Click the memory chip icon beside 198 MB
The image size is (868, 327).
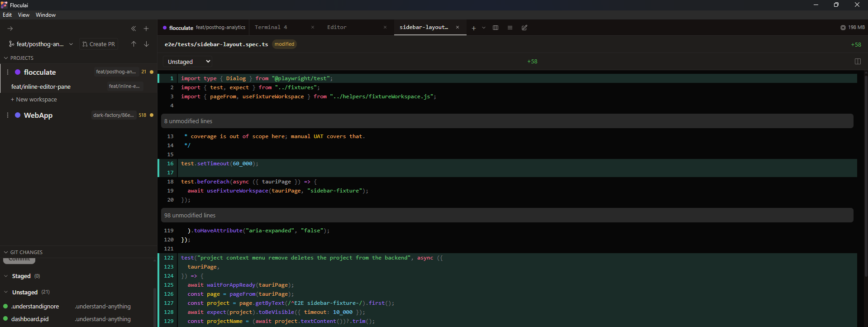pos(843,28)
